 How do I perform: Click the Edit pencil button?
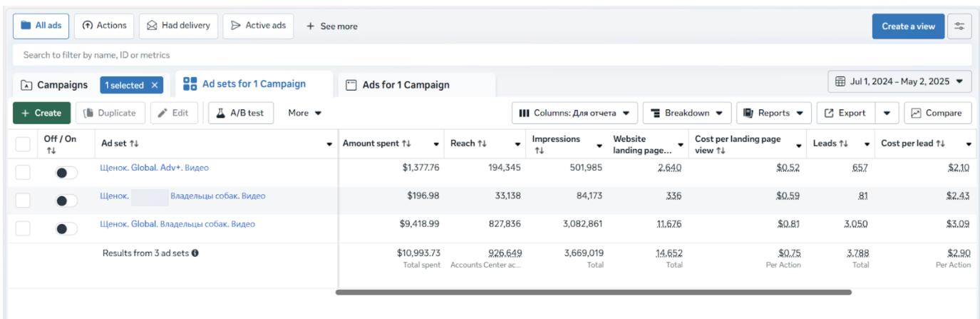174,113
